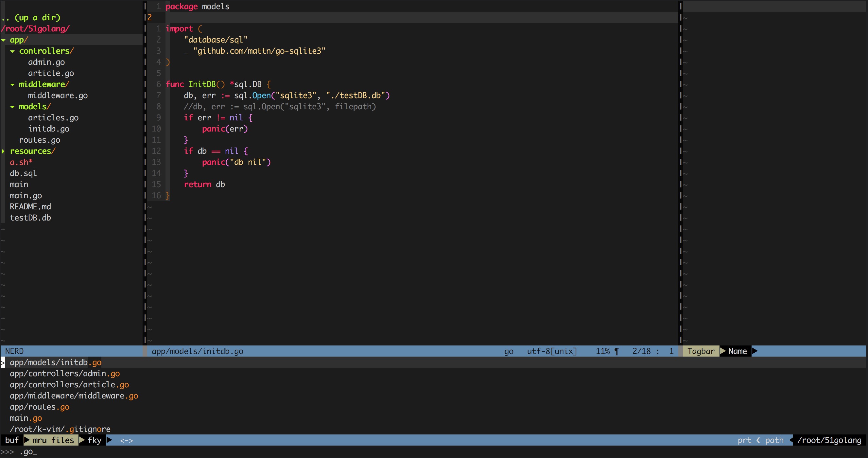Viewport: 868px width, 458px height.
Task: Open articles.go under models
Action: [53, 118]
